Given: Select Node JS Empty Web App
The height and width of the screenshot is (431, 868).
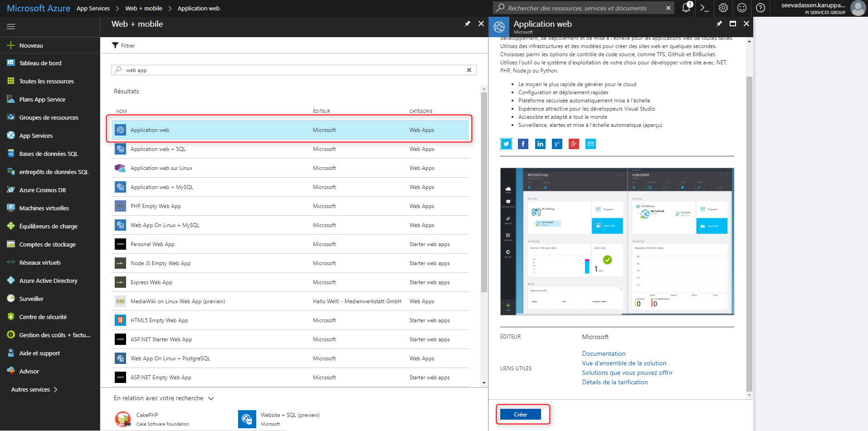Looking at the screenshot, I should tap(290, 263).
